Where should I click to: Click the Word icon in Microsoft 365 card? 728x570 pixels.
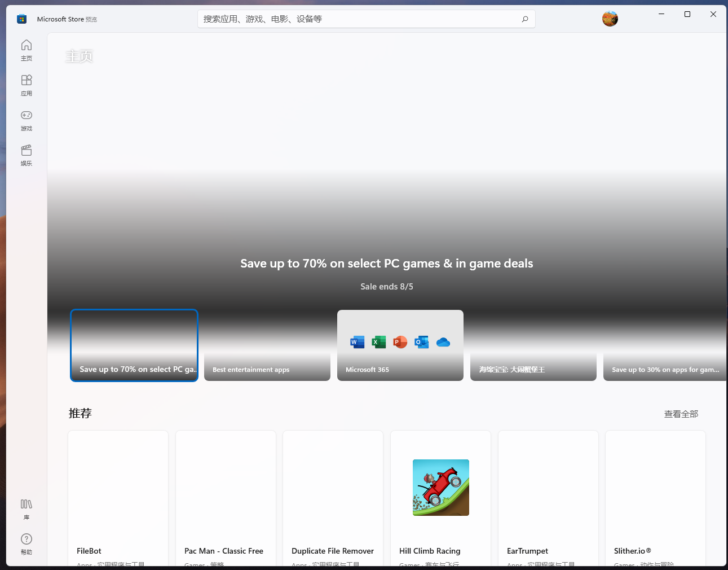(x=358, y=342)
